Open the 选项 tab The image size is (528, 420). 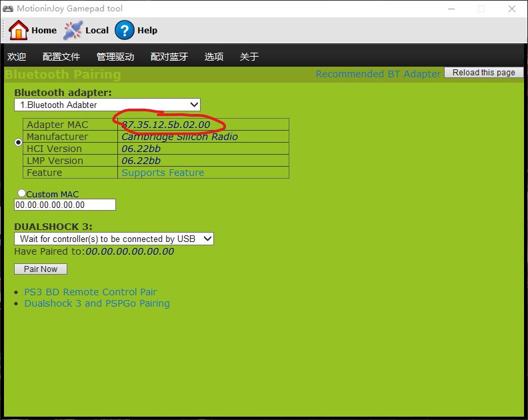point(214,57)
